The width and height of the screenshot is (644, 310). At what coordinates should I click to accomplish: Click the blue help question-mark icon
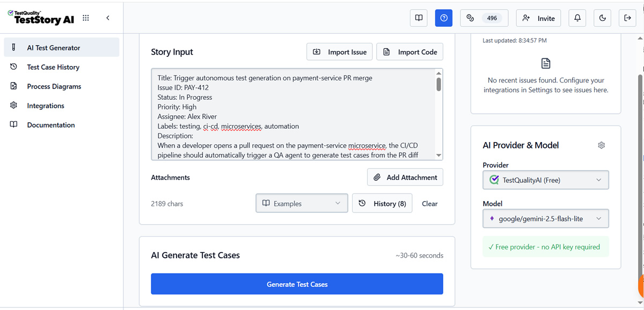coord(443,18)
